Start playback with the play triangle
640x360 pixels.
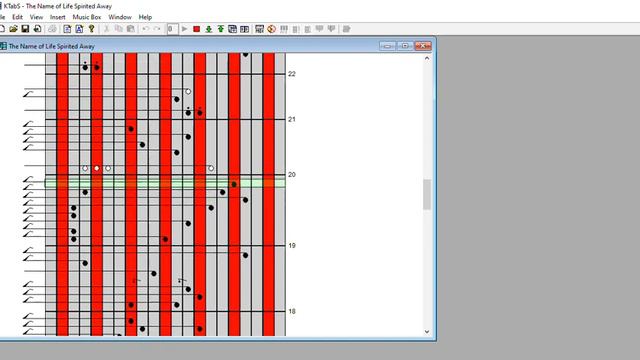(x=184, y=29)
